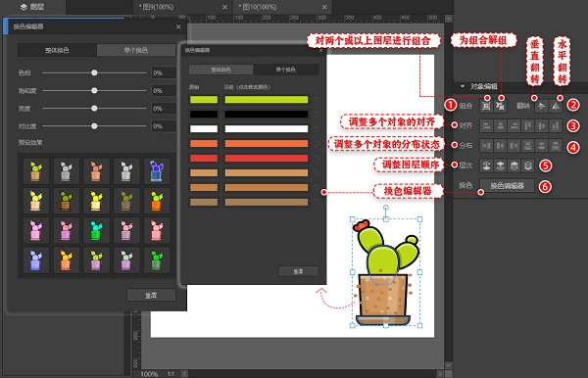Click the bring layer to front icon
Image resolution: width=588 pixels, height=378 pixels.
pyautogui.click(x=486, y=165)
